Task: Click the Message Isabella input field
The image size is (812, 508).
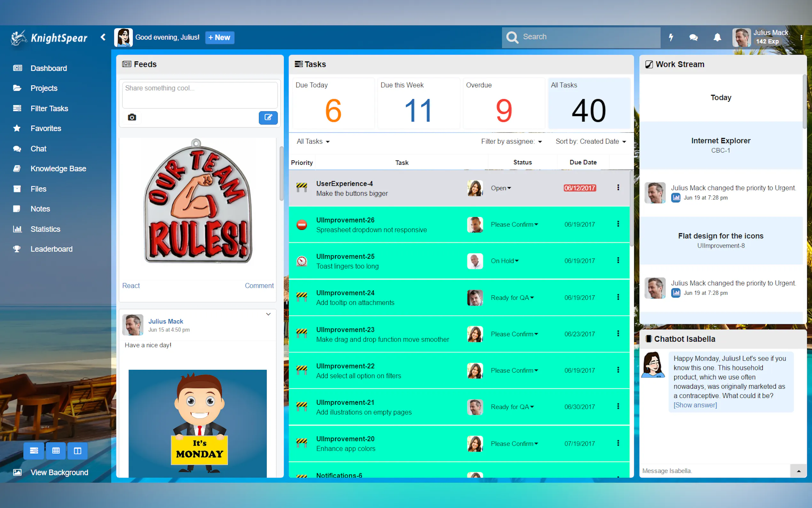Action: tap(715, 471)
